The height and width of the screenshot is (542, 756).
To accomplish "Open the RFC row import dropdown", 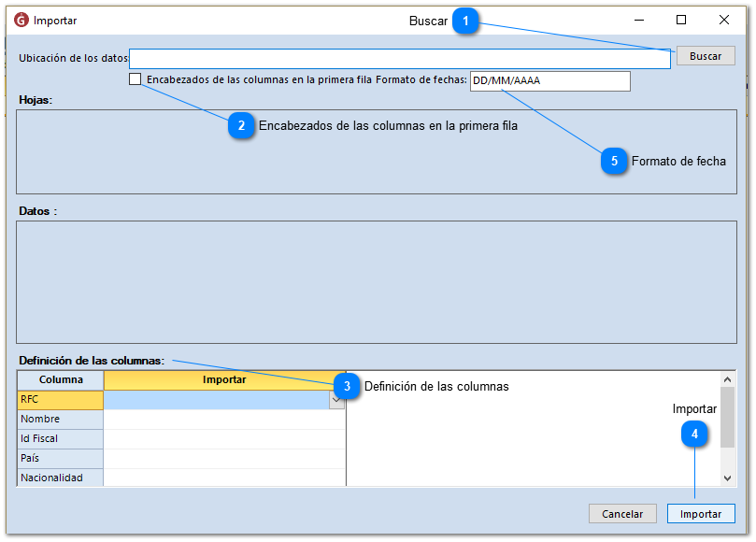I will coord(337,400).
